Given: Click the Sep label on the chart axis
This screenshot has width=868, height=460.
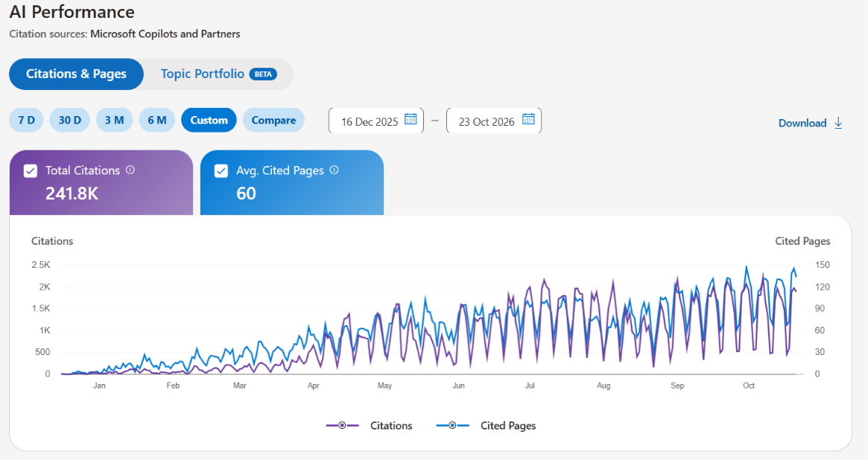Looking at the screenshot, I should (x=677, y=386).
